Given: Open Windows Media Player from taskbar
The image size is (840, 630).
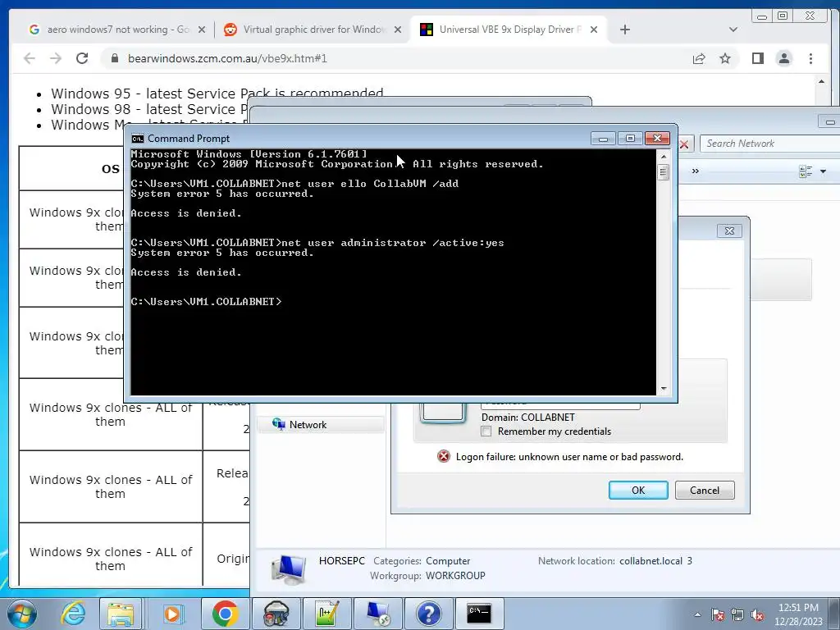Looking at the screenshot, I should [x=172, y=614].
